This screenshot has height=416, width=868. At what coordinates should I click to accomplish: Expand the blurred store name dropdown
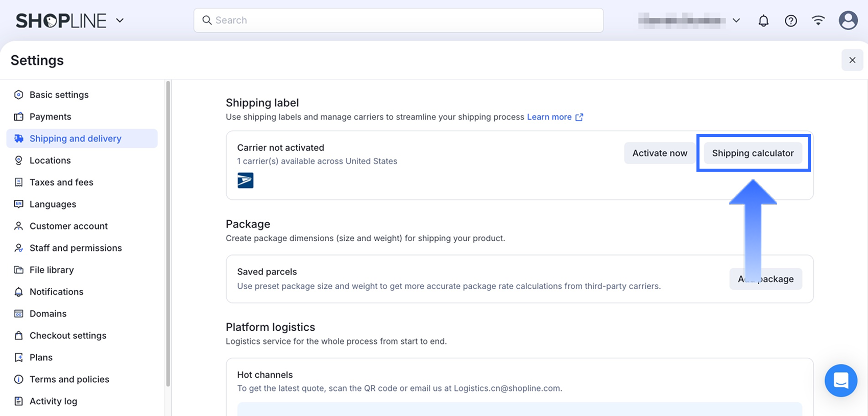coord(736,20)
